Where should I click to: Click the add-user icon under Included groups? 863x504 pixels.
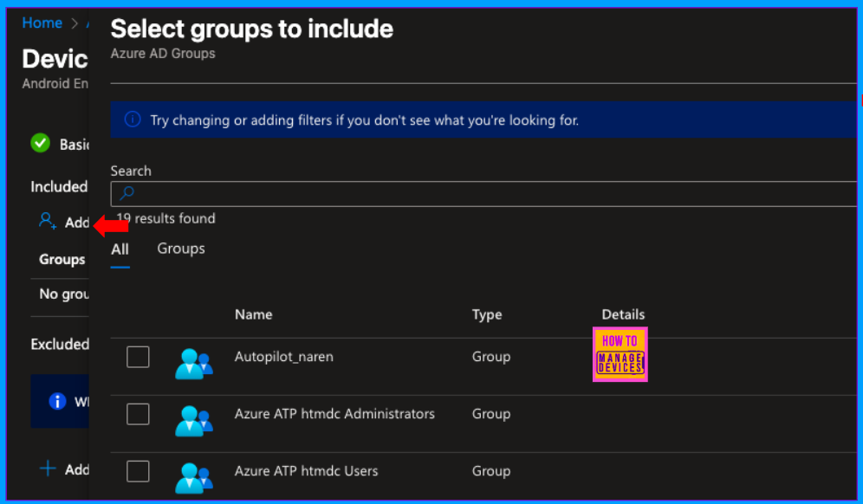click(x=48, y=221)
